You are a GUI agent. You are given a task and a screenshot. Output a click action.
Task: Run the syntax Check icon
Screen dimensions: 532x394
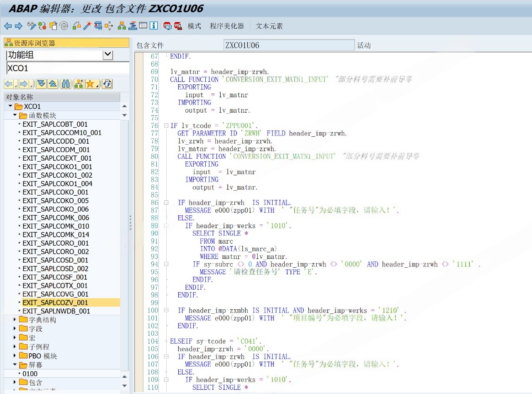77,26
